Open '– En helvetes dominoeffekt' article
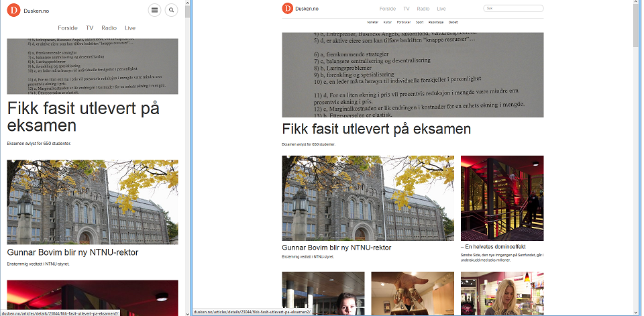The width and height of the screenshot is (644, 316). [x=493, y=247]
